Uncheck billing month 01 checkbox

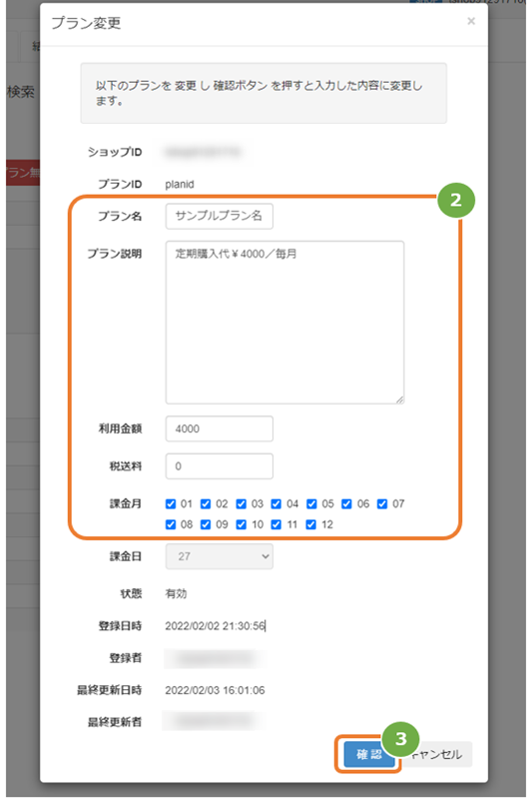[x=171, y=504]
